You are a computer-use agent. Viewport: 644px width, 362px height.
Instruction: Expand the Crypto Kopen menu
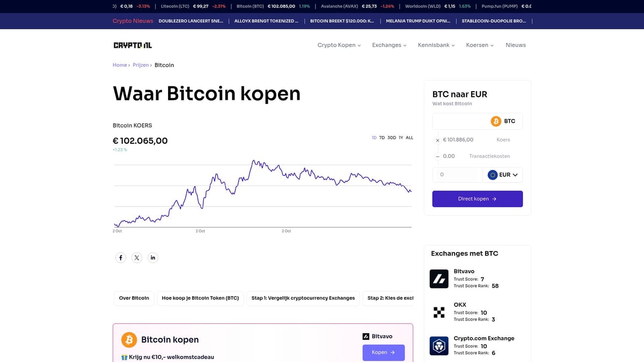(339, 45)
